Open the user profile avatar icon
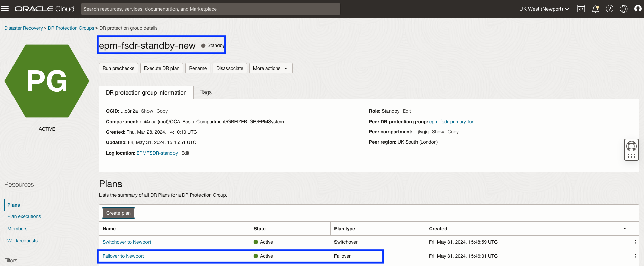The height and width of the screenshot is (266, 644). tap(638, 9)
